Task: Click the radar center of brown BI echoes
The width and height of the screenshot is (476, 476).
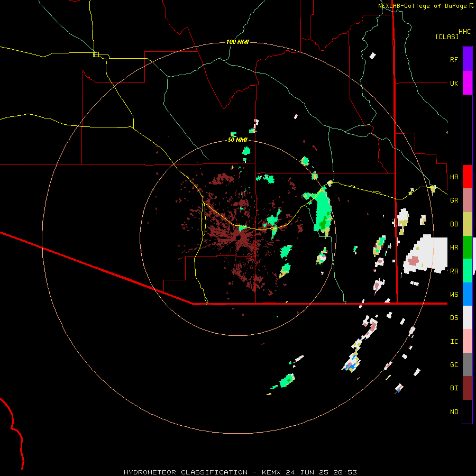Action: coord(240,239)
